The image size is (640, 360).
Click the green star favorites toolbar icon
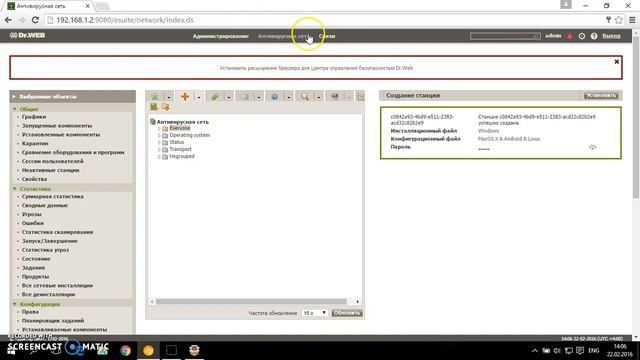click(155, 96)
